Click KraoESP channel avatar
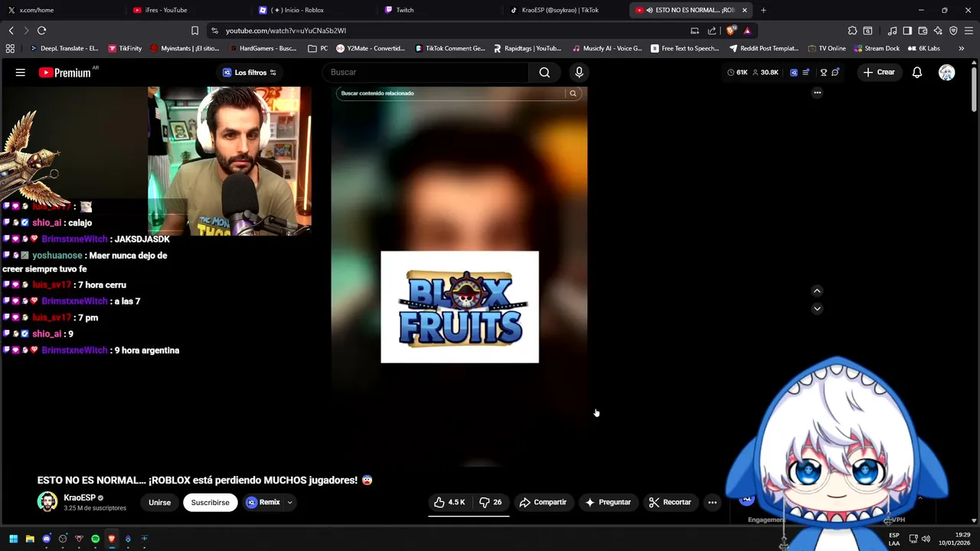This screenshot has height=551, width=980. (47, 502)
